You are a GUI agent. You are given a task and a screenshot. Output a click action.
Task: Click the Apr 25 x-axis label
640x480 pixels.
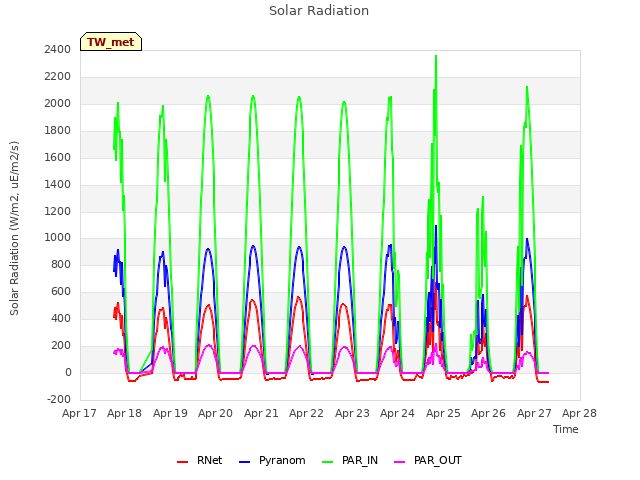tap(443, 413)
